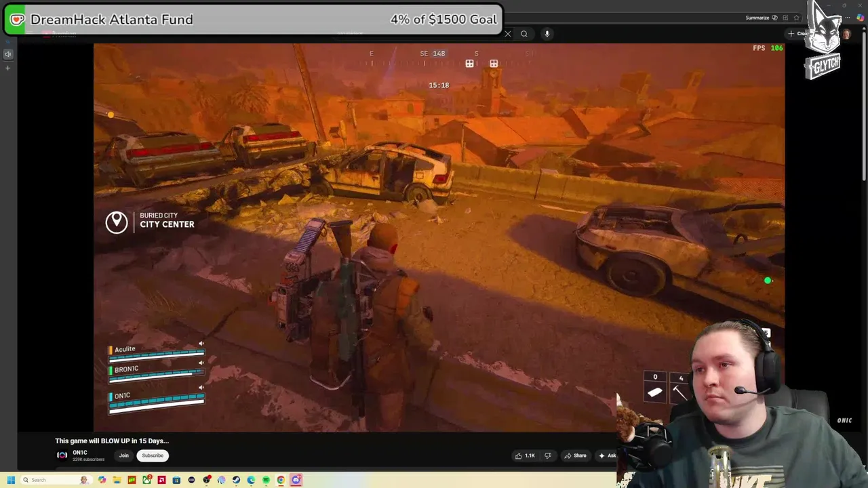Click the Ask button beside Share
This screenshot has height=488, width=868.
click(x=608, y=455)
